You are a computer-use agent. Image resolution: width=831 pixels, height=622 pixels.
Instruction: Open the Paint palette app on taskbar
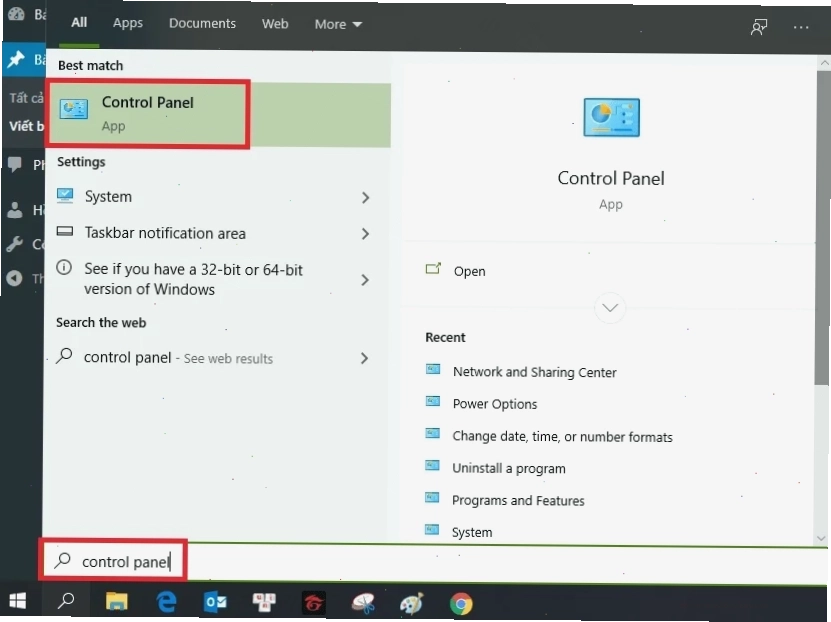click(412, 603)
